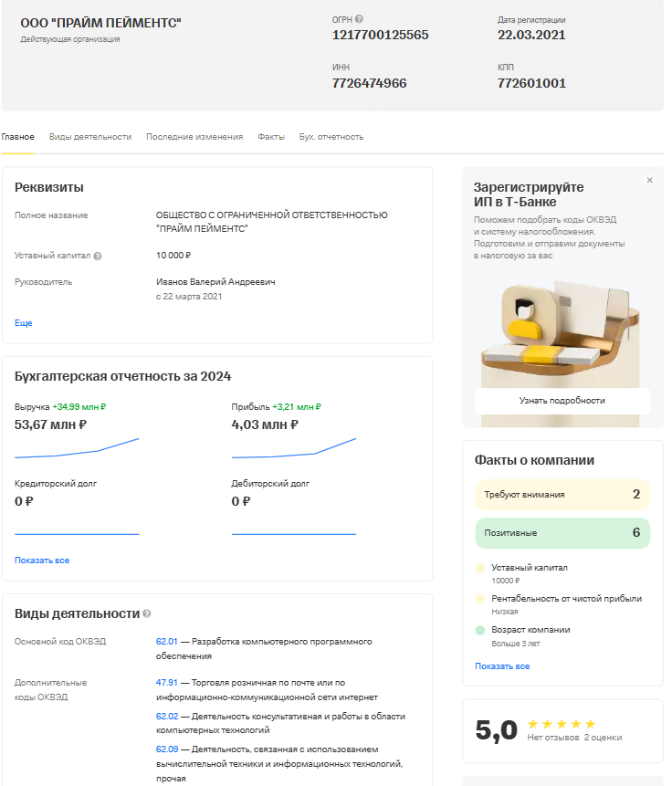Click the Узнать подробности button
This screenshot has width=672, height=786.
pyautogui.click(x=562, y=401)
